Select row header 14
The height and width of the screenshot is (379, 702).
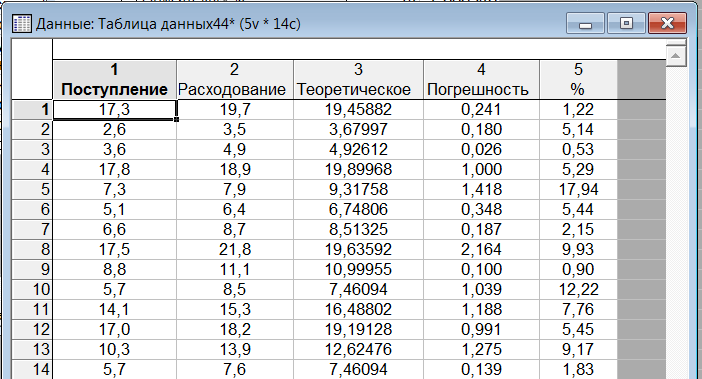(32, 370)
